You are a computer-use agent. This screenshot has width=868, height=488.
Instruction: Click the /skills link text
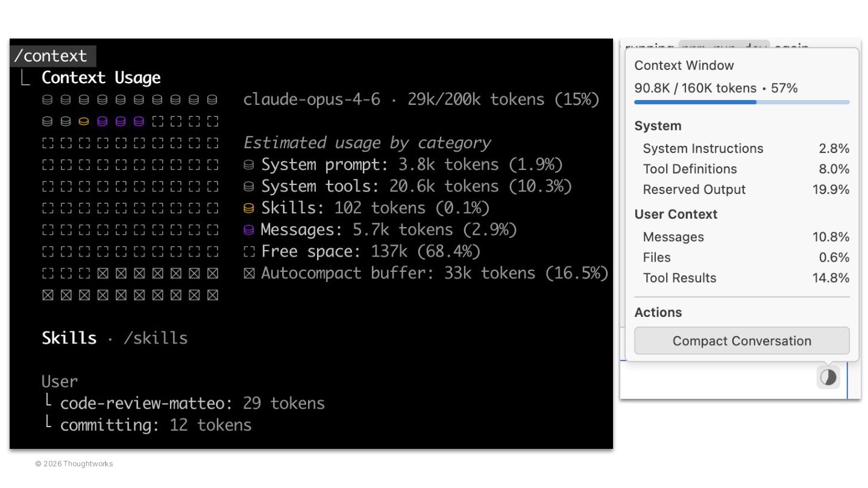pyautogui.click(x=156, y=338)
